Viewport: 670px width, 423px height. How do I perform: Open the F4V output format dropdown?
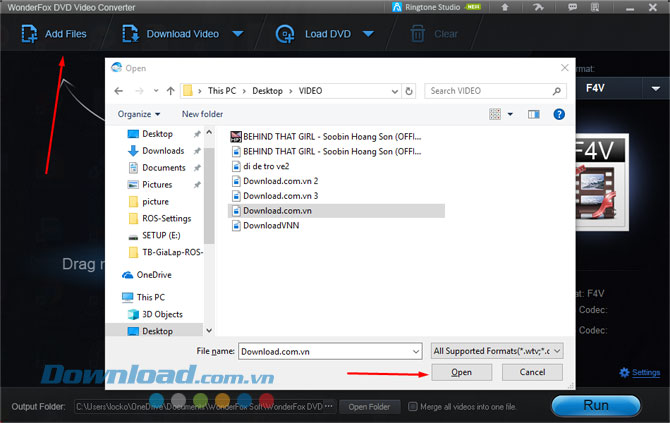pos(655,88)
